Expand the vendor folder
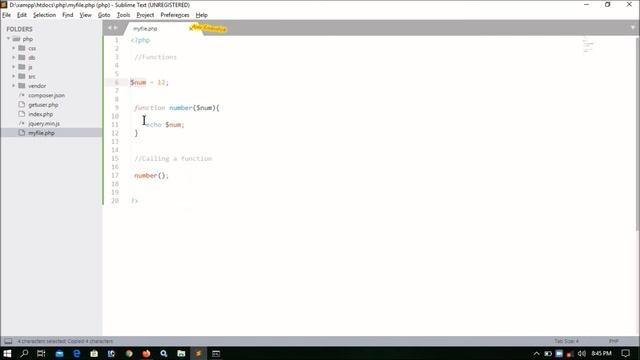This screenshot has width=640, height=360. [x=13, y=86]
